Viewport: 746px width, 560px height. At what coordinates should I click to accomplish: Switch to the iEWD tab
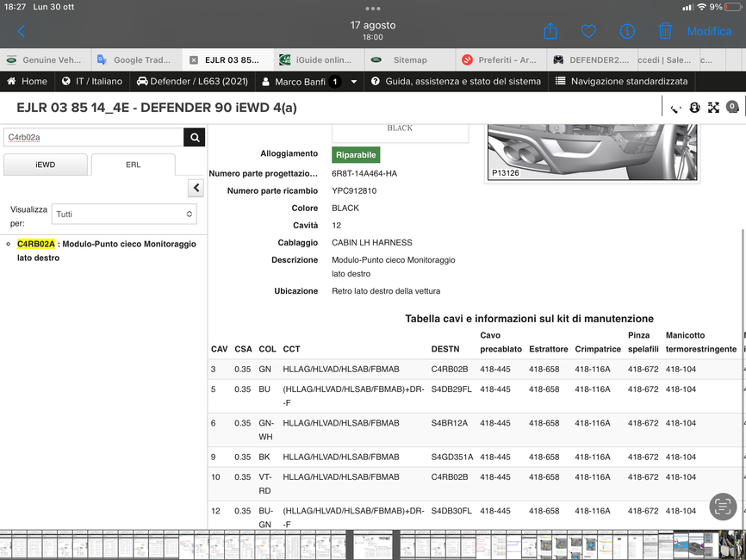click(45, 165)
